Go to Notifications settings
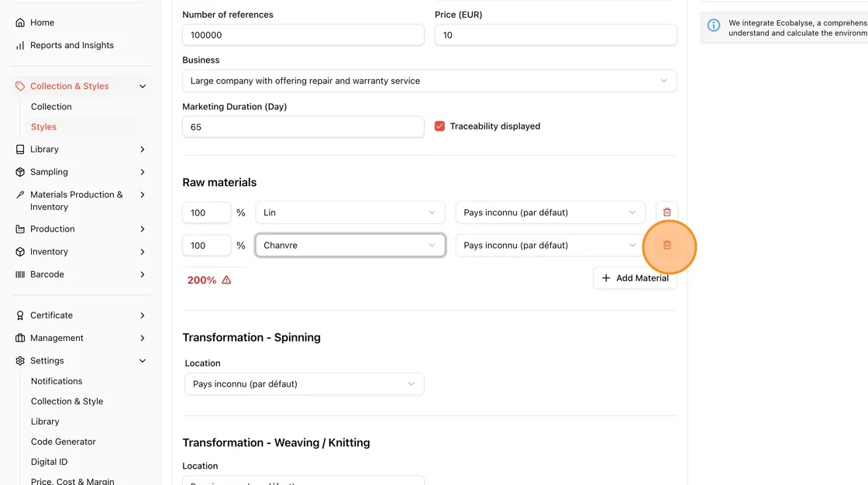The width and height of the screenshot is (868, 485). [57, 381]
